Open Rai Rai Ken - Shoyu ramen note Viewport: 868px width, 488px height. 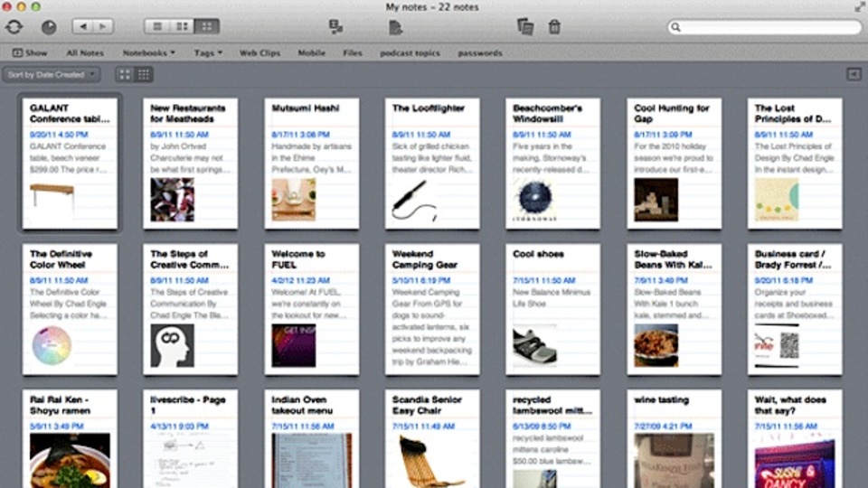pyautogui.click(x=70, y=439)
